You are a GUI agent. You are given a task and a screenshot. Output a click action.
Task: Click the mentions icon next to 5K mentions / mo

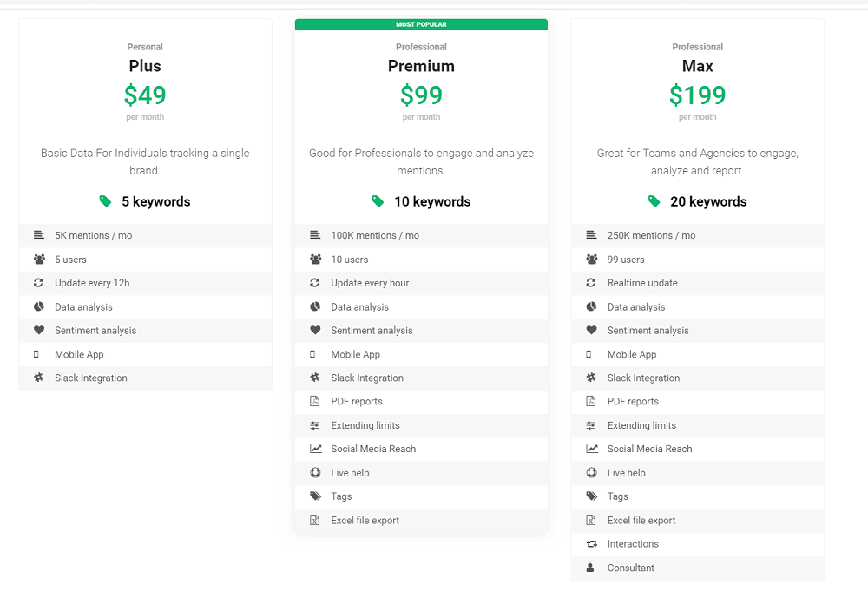tap(39, 234)
